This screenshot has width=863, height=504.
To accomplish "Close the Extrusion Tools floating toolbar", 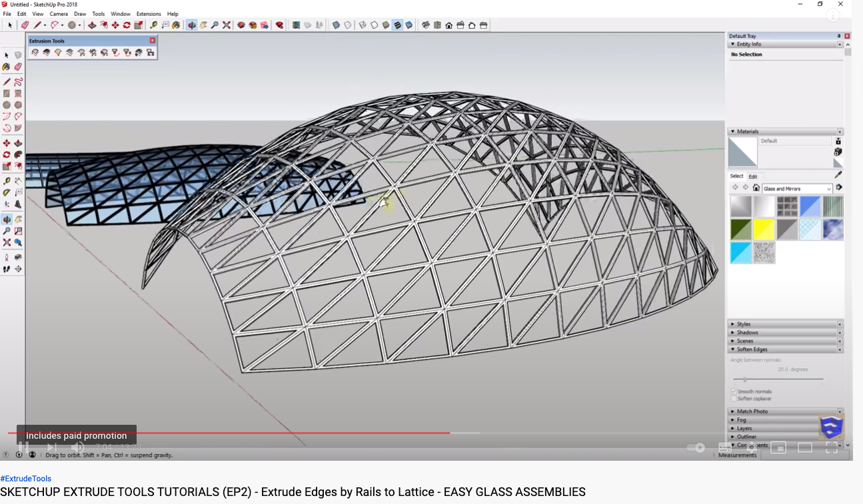I will 152,41.
